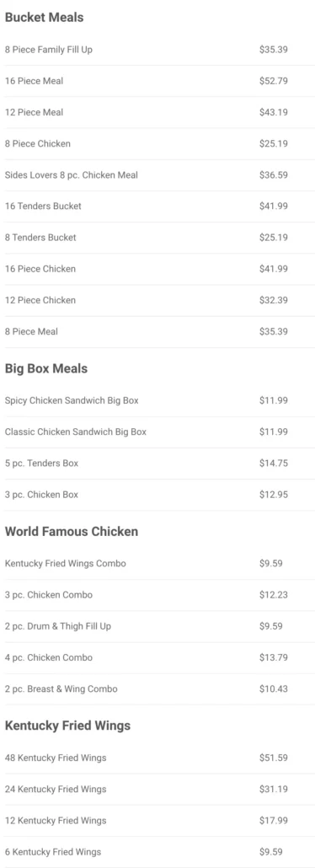Select Sides Lovers 8 pc. Chicken Meal

[x=157, y=175]
